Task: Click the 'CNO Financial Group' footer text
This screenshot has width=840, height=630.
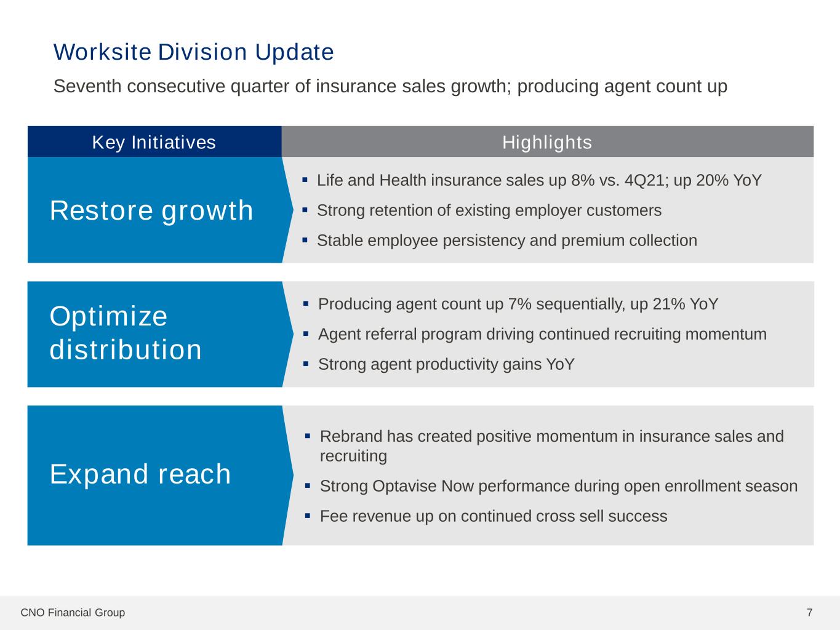Action: 73,613
